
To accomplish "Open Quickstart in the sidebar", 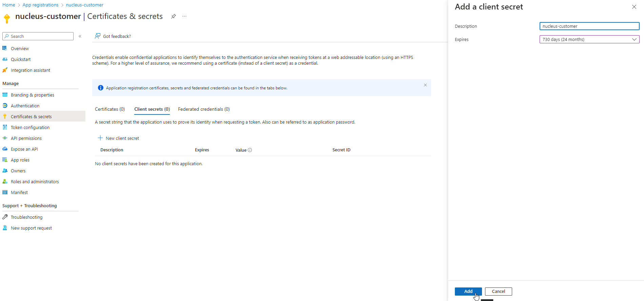I will pyautogui.click(x=21, y=59).
